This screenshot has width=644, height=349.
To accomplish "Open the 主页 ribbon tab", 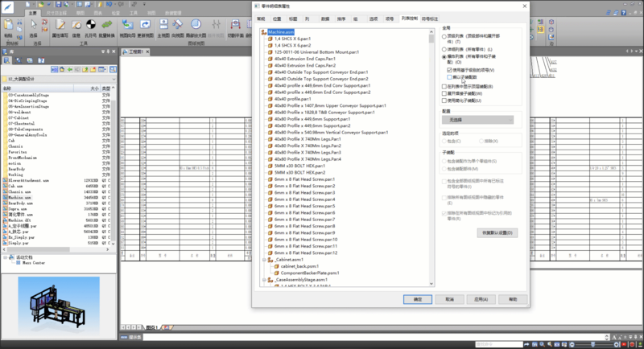I will coord(32,13).
